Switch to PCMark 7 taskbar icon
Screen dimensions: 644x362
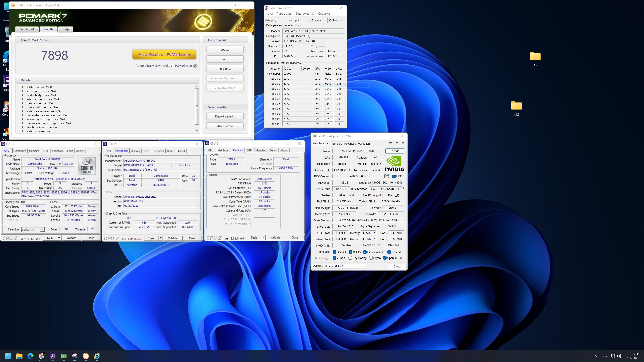coord(86,356)
